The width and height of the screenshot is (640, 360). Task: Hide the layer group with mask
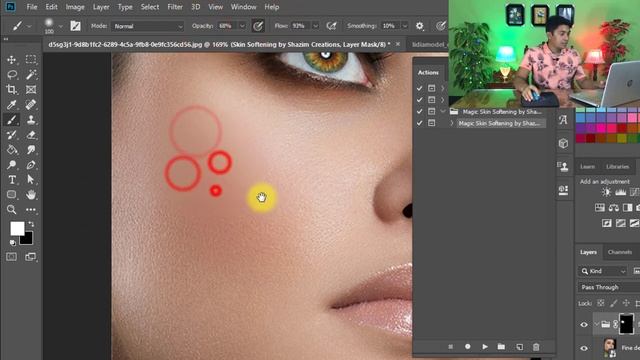(584, 325)
